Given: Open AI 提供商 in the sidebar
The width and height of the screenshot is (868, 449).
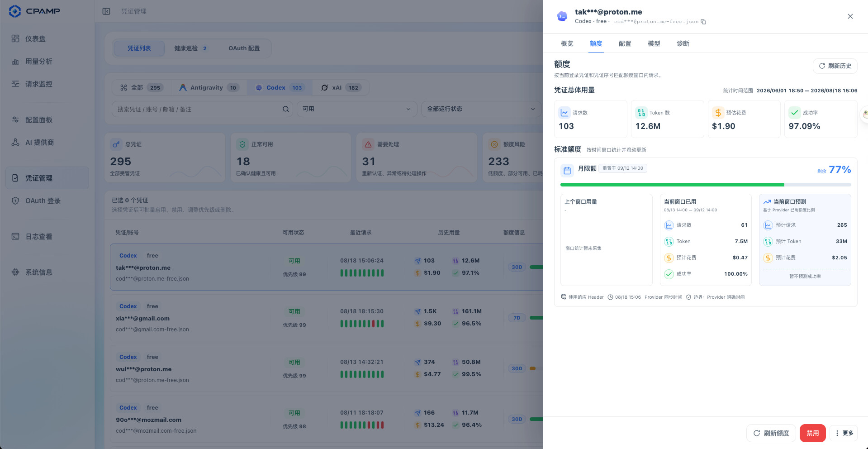Looking at the screenshot, I should click(47, 143).
